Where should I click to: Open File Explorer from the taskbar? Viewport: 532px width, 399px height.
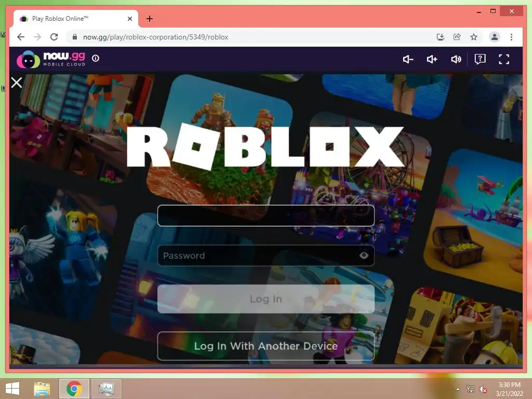[42, 389]
